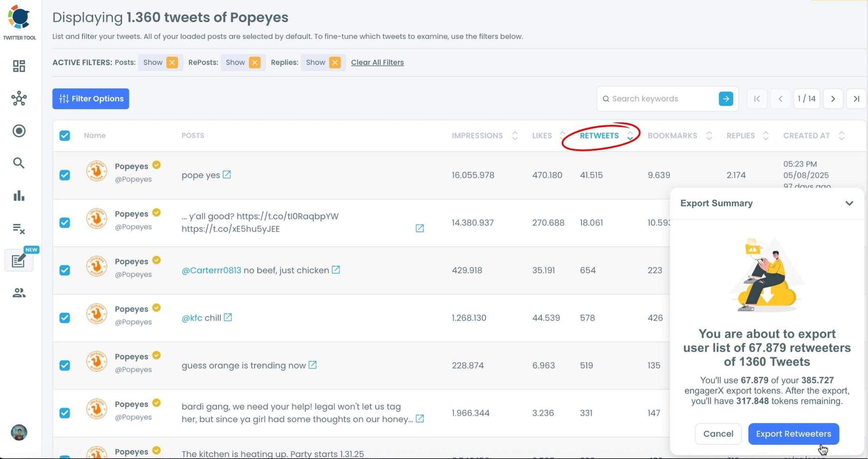The height and width of the screenshot is (459, 868).
Task: Uncheck the 'bardi gang' tweet row
Action: [x=65, y=413]
